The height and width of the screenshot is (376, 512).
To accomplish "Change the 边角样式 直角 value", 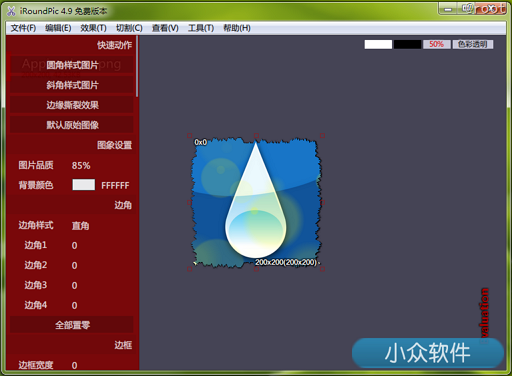I will 80,226.
